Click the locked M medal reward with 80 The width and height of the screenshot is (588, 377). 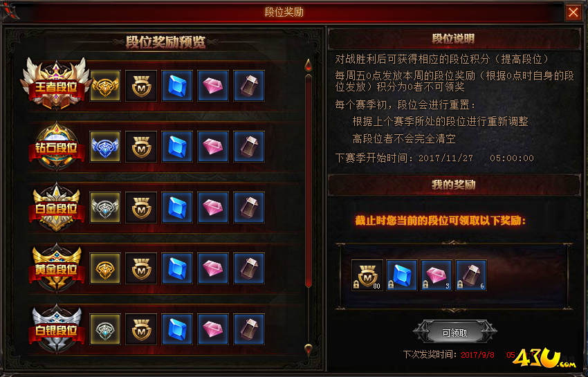pyautogui.click(x=367, y=275)
